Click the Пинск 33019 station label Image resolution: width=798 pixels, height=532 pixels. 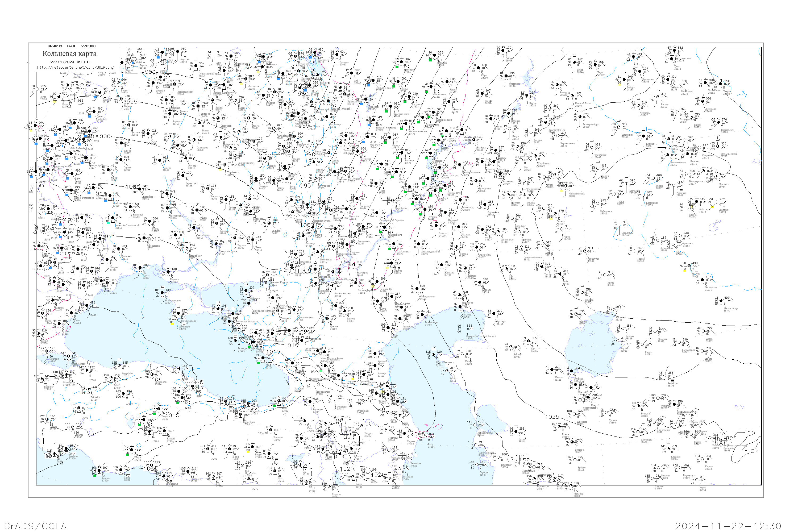coord(127,152)
